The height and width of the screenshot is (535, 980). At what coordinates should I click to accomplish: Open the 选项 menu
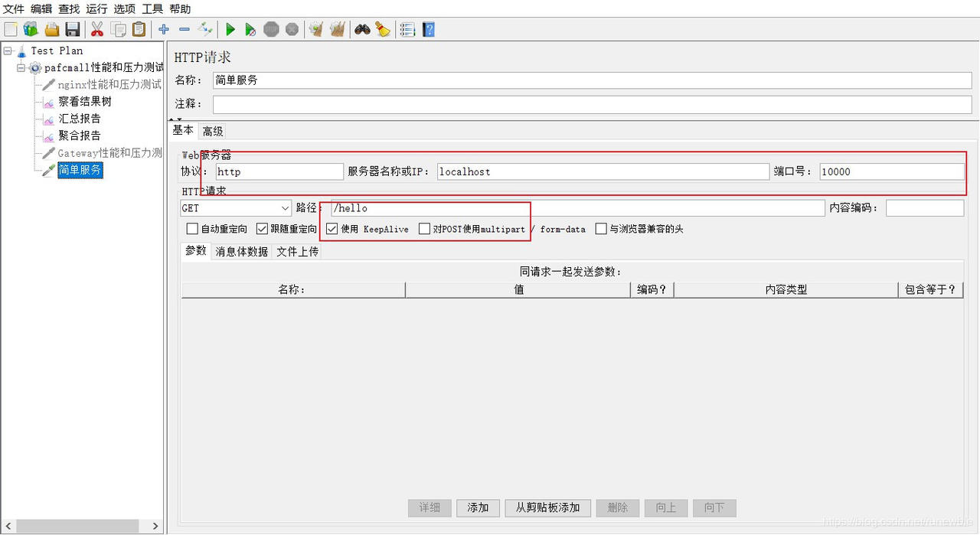124,8
